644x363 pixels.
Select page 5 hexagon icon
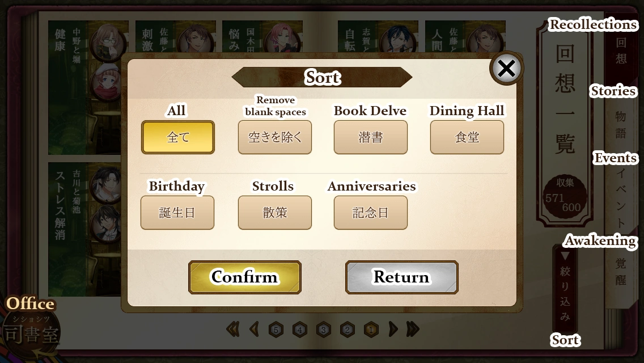(x=276, y=330)
